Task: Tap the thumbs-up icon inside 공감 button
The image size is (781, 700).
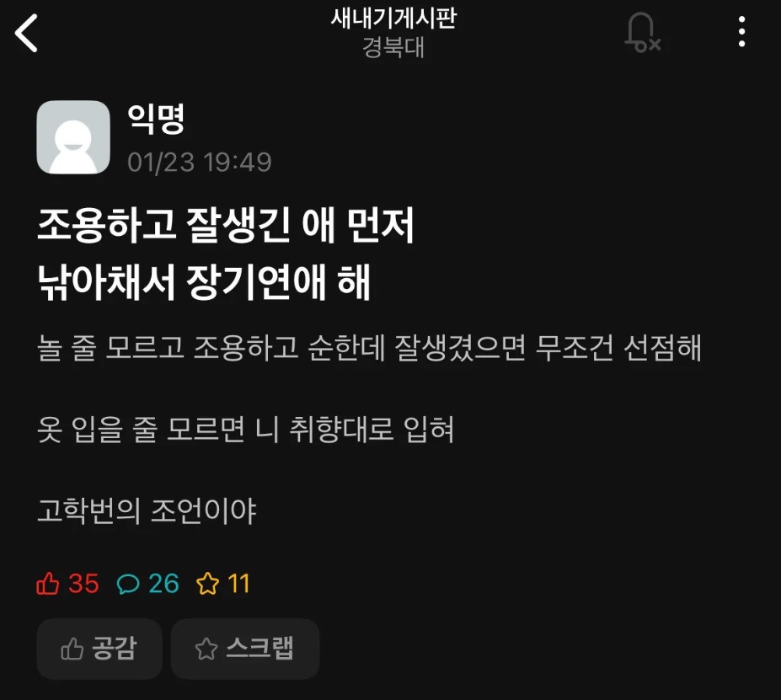Action: (x=72, y=649)
